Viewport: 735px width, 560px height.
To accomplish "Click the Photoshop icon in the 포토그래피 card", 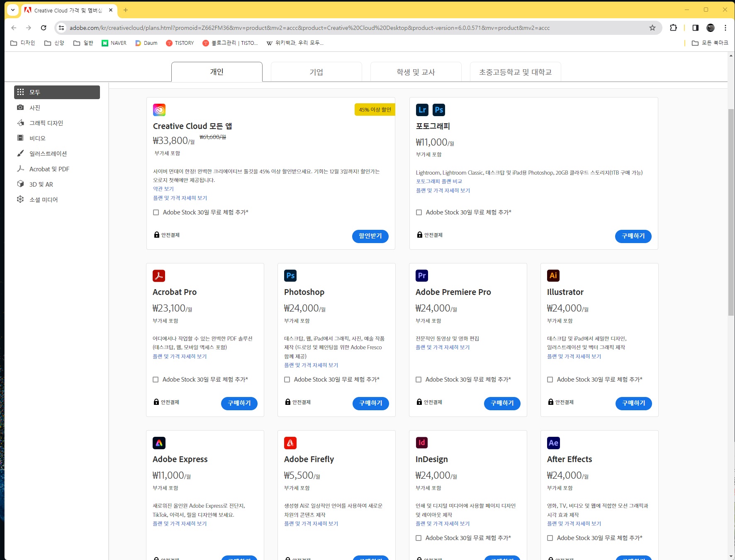I will pos(439,110).
